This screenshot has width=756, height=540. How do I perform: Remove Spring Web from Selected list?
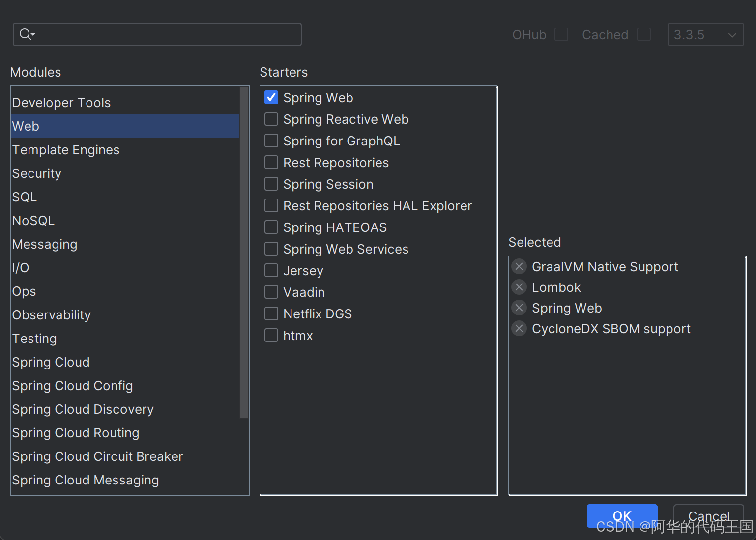tap(519, 308)
